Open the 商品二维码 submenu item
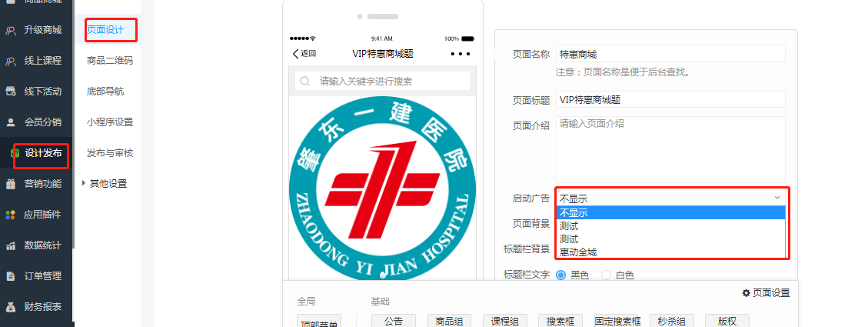The width and height of the screenshot is (868, 327). coord(110,61)
